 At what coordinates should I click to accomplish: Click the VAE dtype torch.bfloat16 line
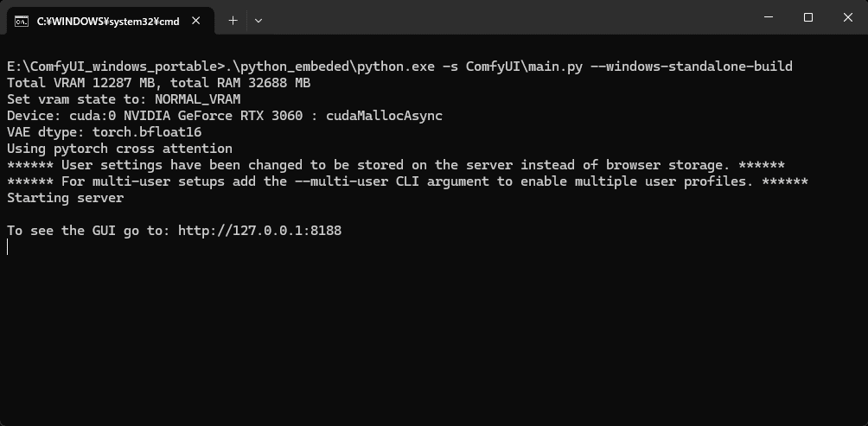tap(104, 133)
